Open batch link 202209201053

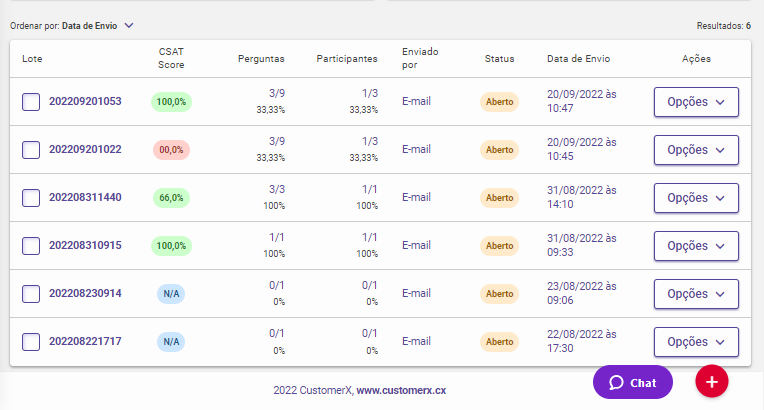tap(85, 102)
